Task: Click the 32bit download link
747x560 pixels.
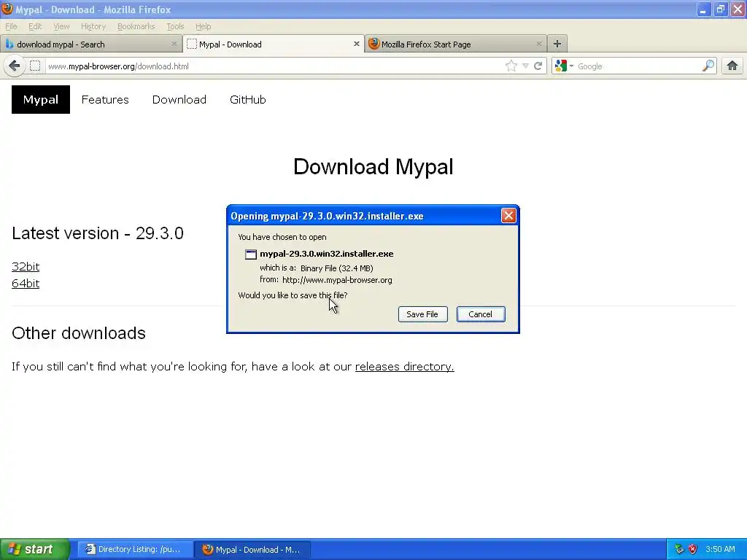Action: 26,267
